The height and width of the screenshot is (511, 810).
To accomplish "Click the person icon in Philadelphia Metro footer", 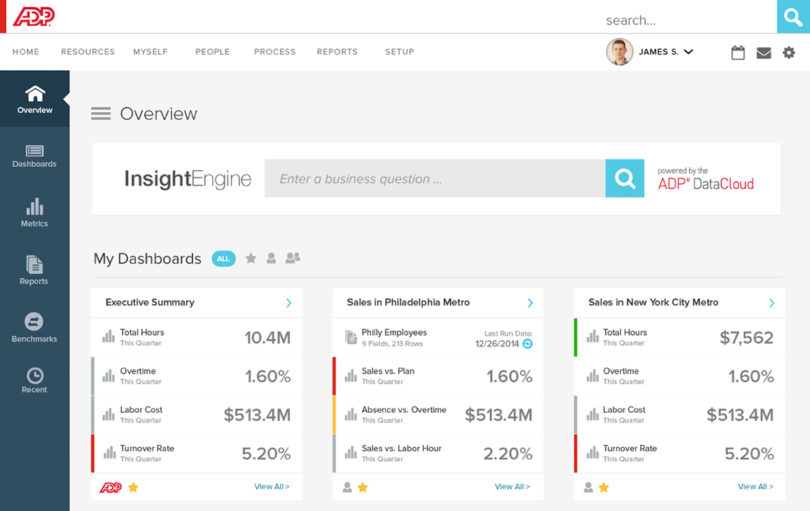I will pos(347,487).
